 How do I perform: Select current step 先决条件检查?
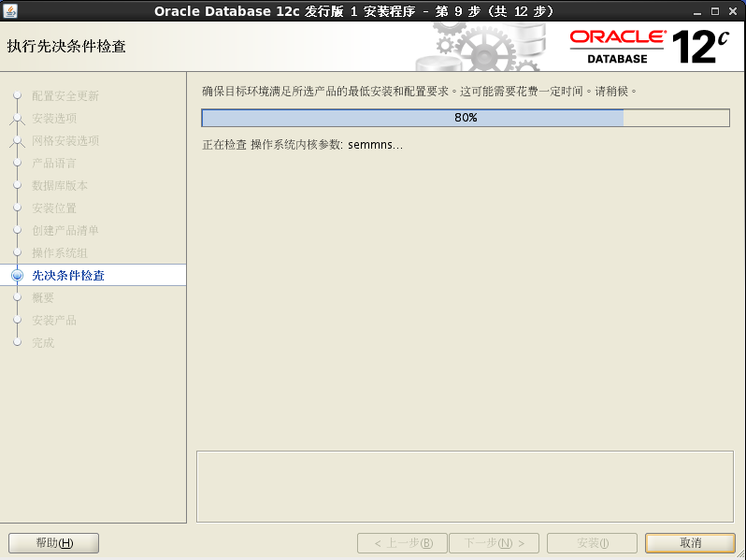point(68,275)
